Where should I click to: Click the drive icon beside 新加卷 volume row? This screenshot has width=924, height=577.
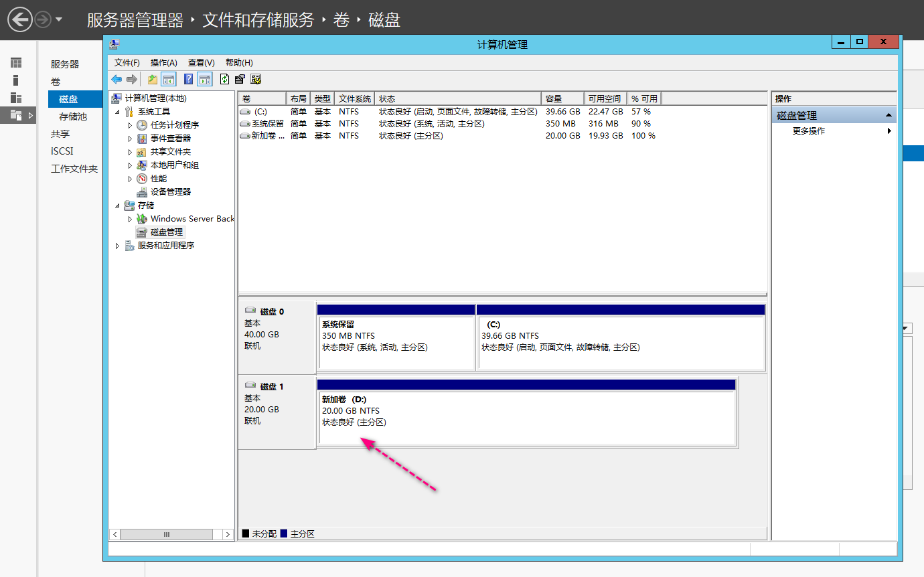(x=246, y=136)
